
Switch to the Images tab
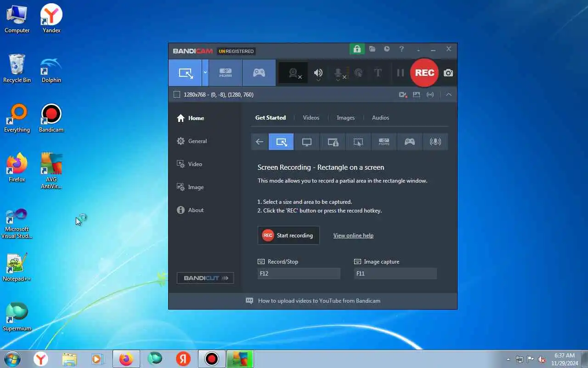(345, 117)
